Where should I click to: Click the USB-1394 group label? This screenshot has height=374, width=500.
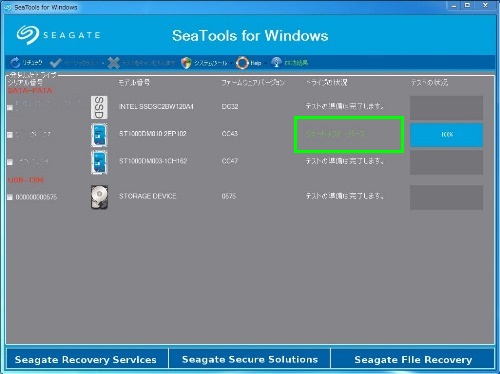(x=26, y=180)
